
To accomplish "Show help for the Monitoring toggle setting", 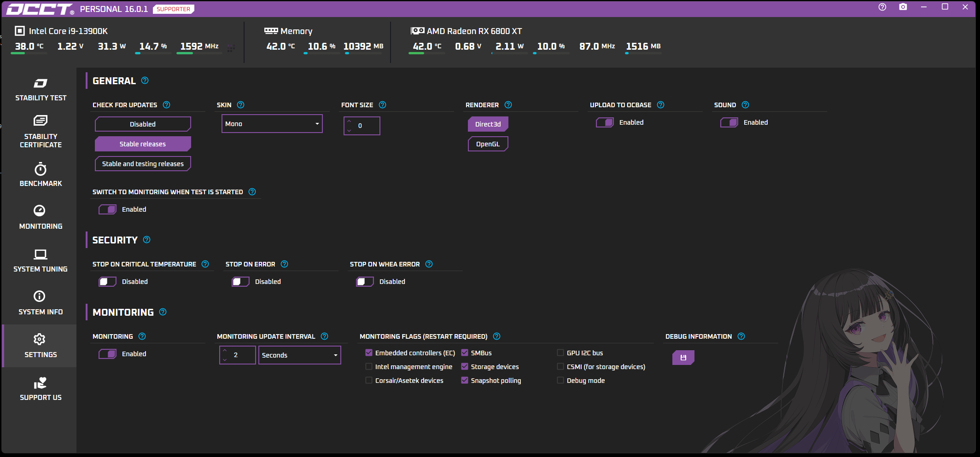I will click(x=142, y=336).
